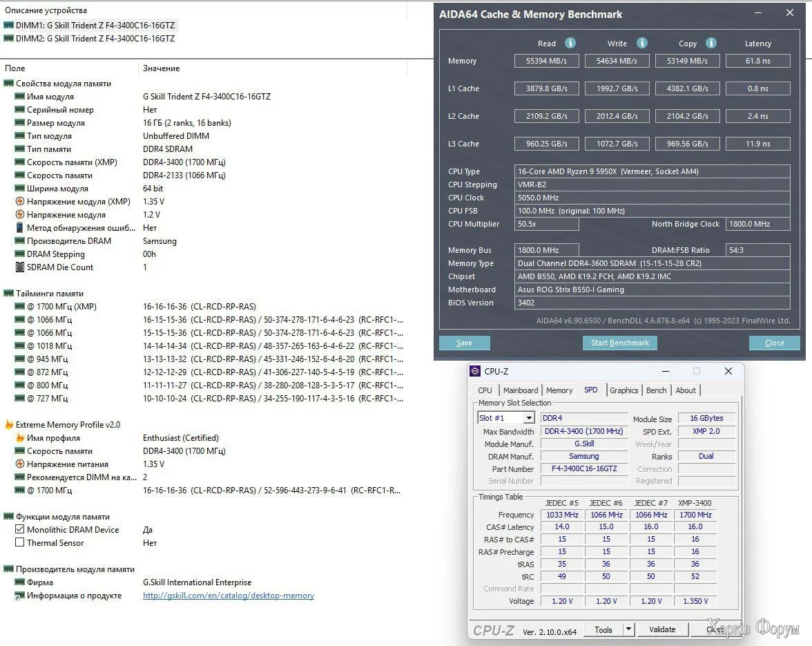Open the gskill.com product information link

(228, 596)
